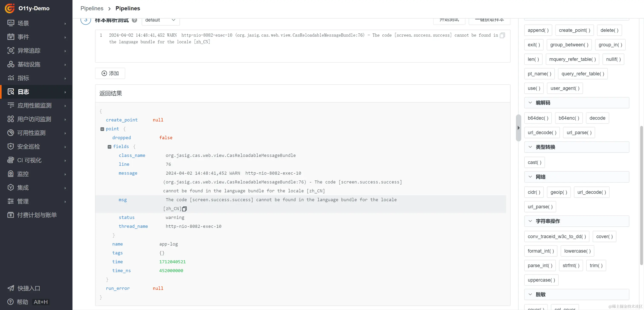Click the right panel vertical scrollbar

click(641, 195)
